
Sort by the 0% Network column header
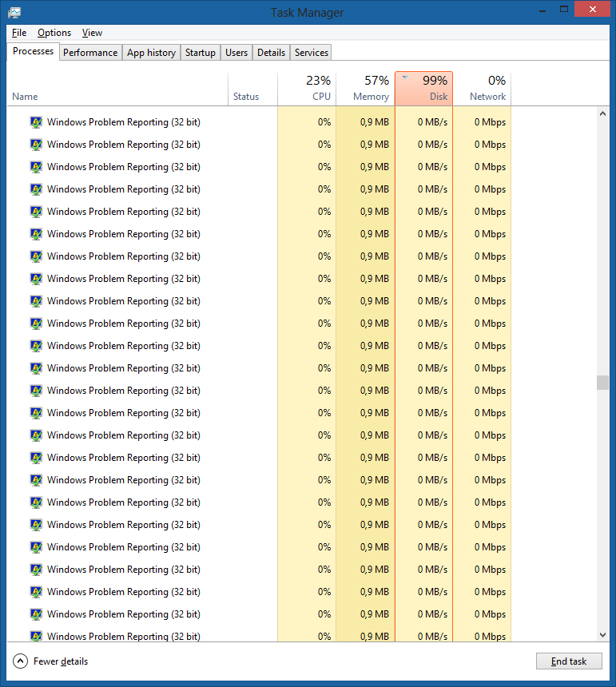tap(482, 89)
